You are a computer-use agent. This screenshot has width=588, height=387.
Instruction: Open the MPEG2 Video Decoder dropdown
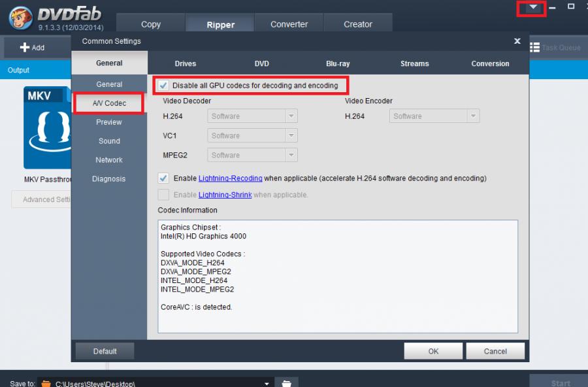click(x=252, y=155)
